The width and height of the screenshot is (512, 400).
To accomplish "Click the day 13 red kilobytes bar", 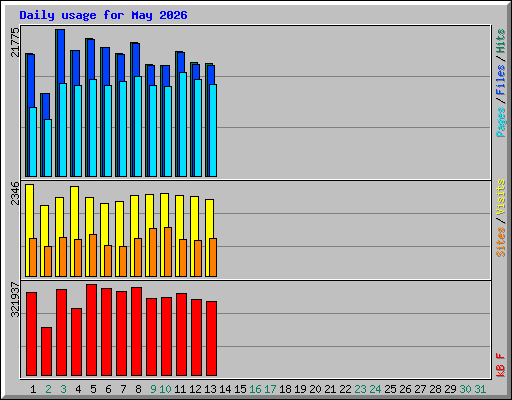I will point(211,338).
